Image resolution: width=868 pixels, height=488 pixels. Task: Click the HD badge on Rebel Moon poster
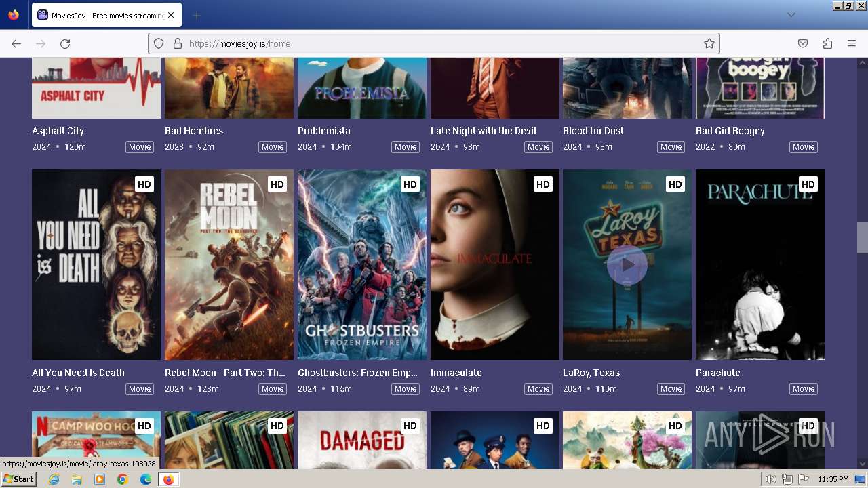click(277, 184)
